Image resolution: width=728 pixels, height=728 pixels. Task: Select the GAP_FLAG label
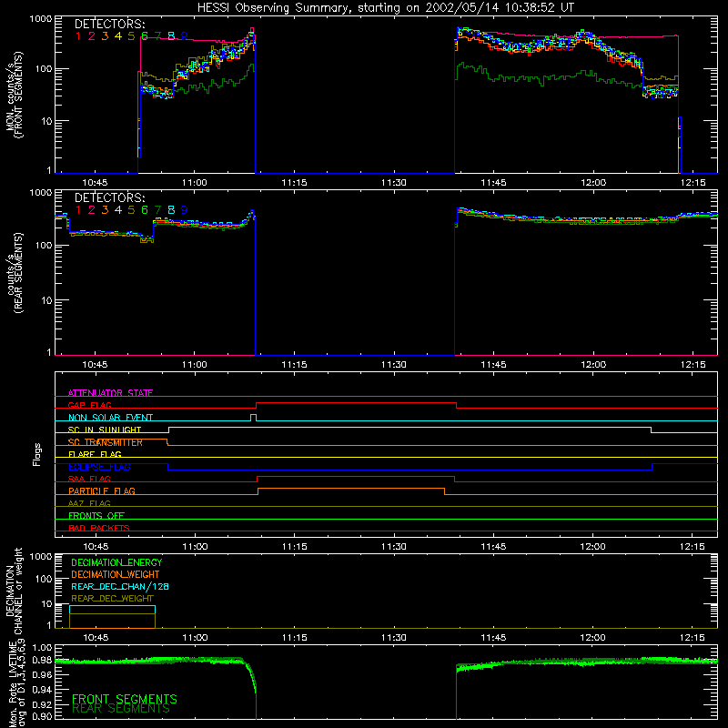[89, 405]
